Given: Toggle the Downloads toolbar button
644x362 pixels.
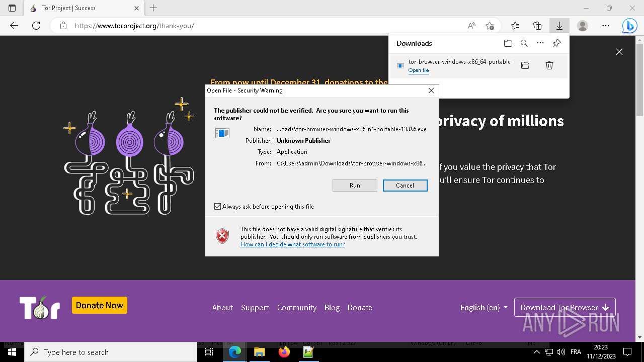Looking at the screenshot, I should (x=559, y=26).
